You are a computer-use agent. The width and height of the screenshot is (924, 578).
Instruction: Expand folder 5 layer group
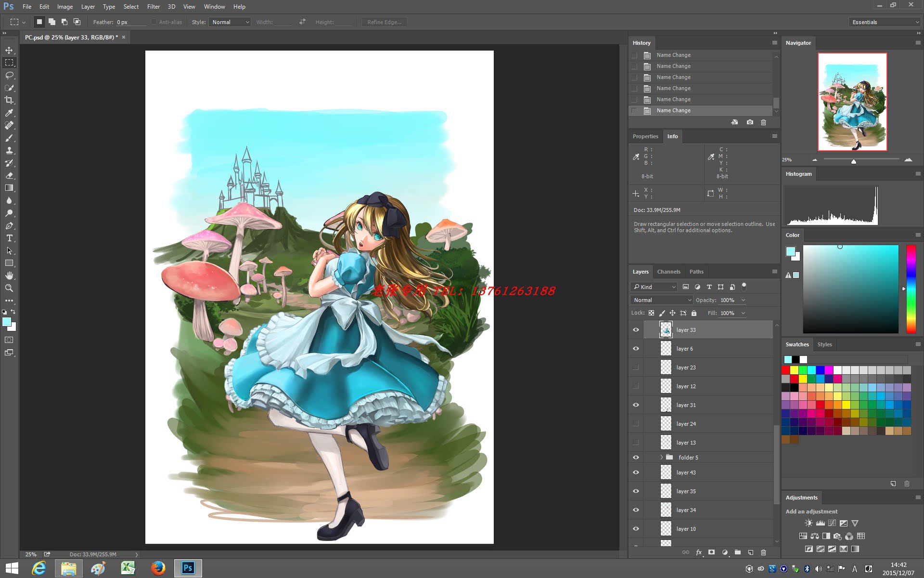662,457
